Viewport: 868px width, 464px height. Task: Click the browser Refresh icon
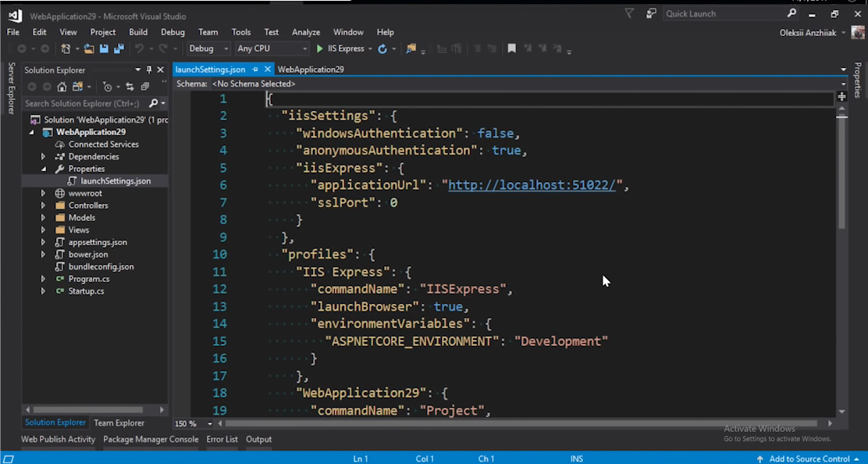pos(382,48)
